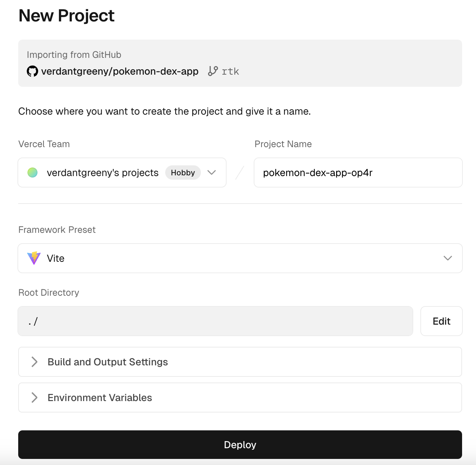Edit the Root Directory
Viewport: 476px width, 465px height.
[x=441, y=321]
